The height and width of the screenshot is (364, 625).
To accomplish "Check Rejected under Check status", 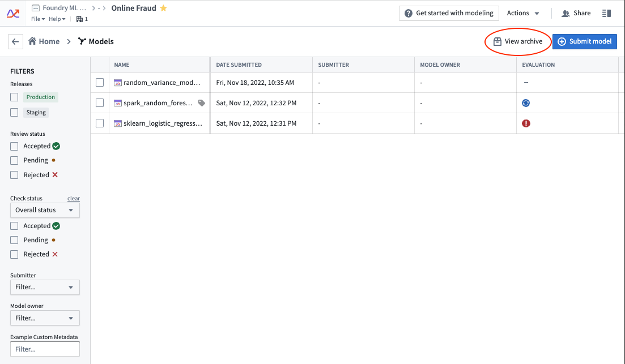I will tap(14, 254).
